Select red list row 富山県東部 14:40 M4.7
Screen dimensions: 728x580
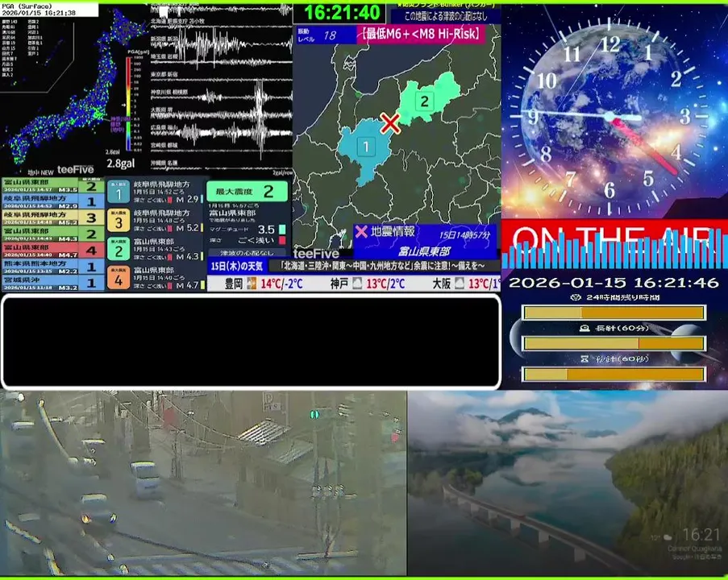tap(52, 250)
